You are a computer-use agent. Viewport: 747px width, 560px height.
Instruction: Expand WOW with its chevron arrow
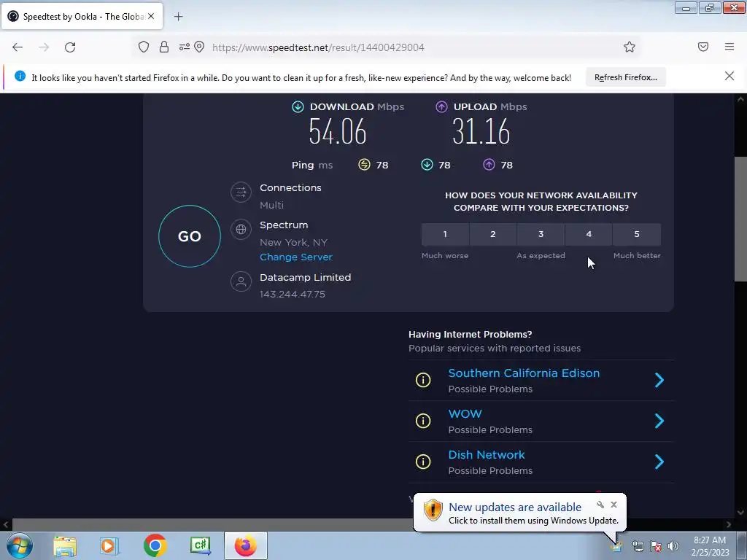[x=659, y=421]
